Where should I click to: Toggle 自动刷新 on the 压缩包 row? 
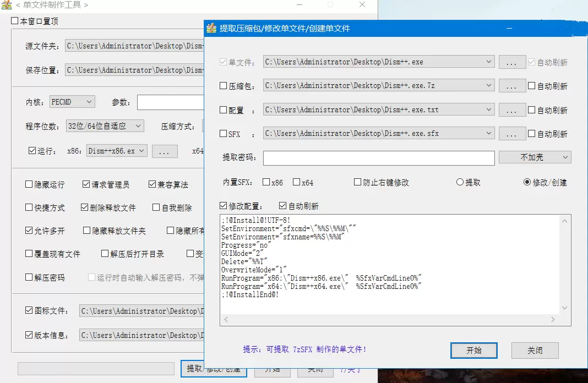point(531,86)
